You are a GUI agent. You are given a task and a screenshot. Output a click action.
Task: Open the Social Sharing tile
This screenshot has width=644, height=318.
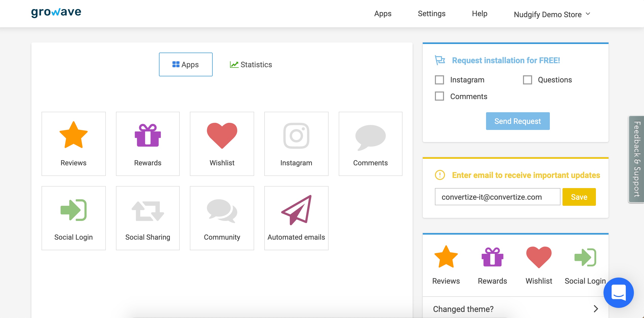(x=148, y=218)
